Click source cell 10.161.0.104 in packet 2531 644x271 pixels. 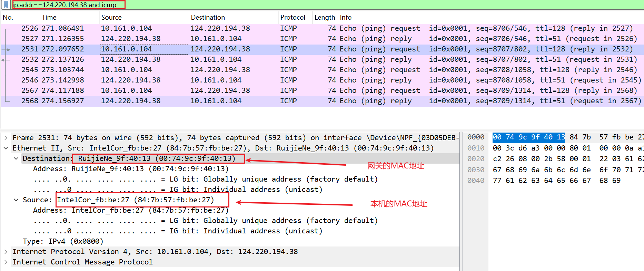point(144,49)
